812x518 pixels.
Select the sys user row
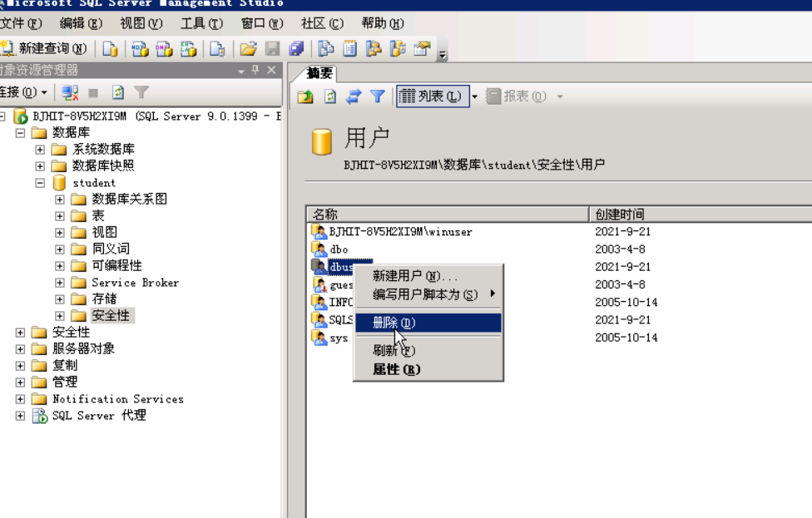point(339,338)
